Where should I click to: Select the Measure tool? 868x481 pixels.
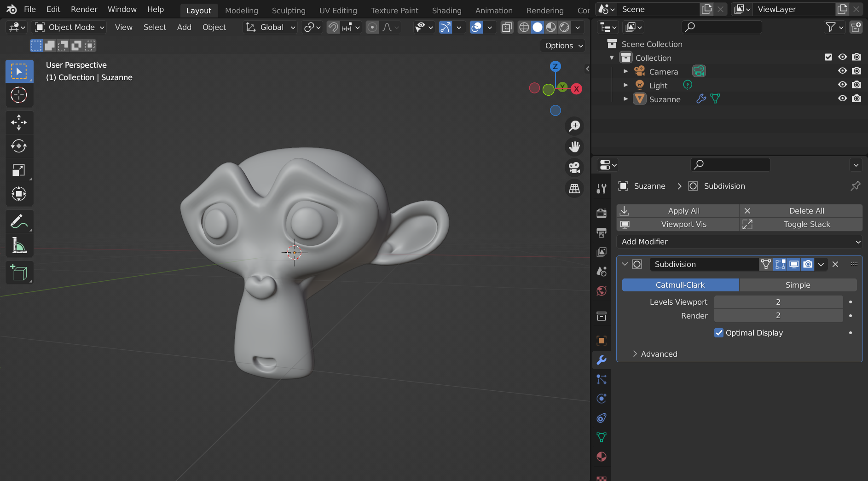(x=19, y=246)
